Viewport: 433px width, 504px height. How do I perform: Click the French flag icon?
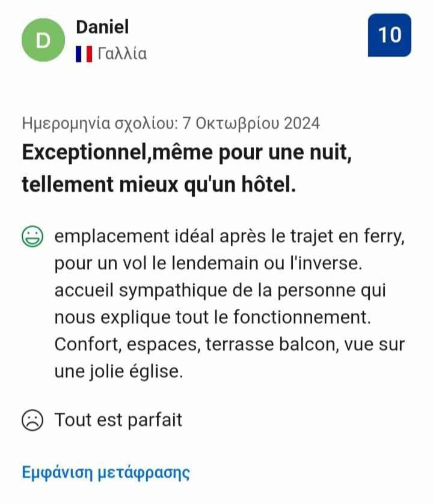pyautogui.click(x=84, y=53)
